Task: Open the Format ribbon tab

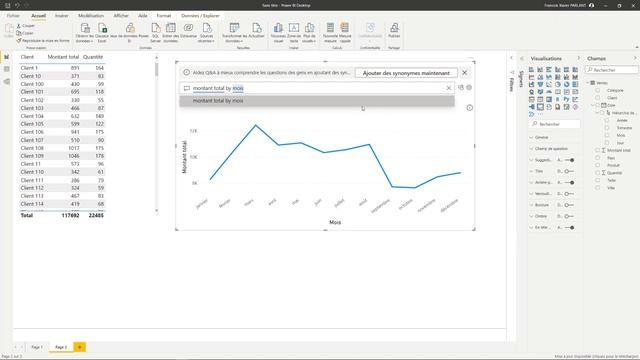Action: tap(164, 16)
